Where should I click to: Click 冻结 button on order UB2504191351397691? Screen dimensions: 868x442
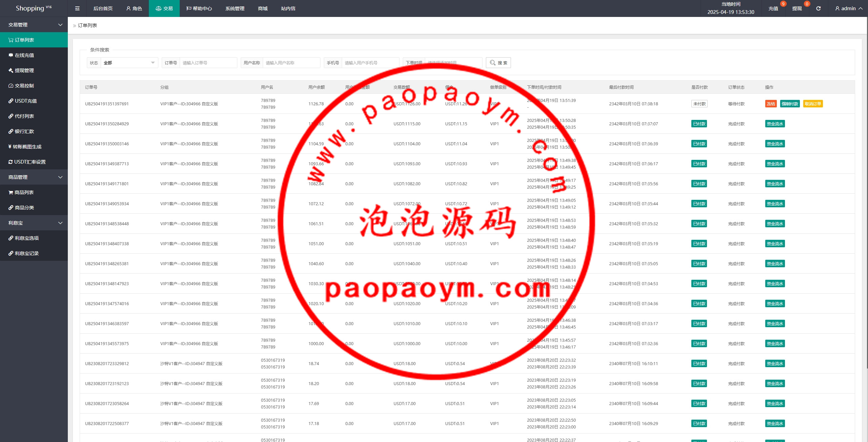771,104
